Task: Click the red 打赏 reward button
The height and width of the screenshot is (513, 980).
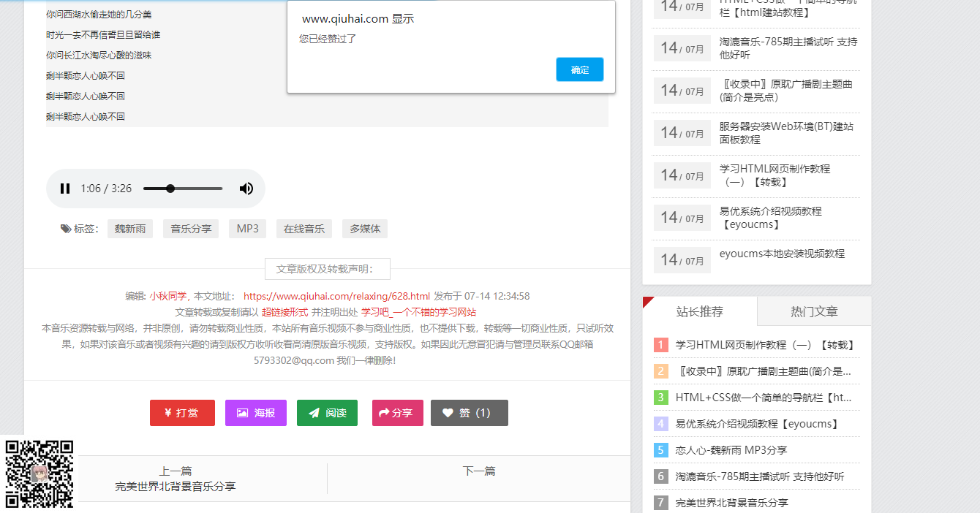Action: [x=181, y=412]
